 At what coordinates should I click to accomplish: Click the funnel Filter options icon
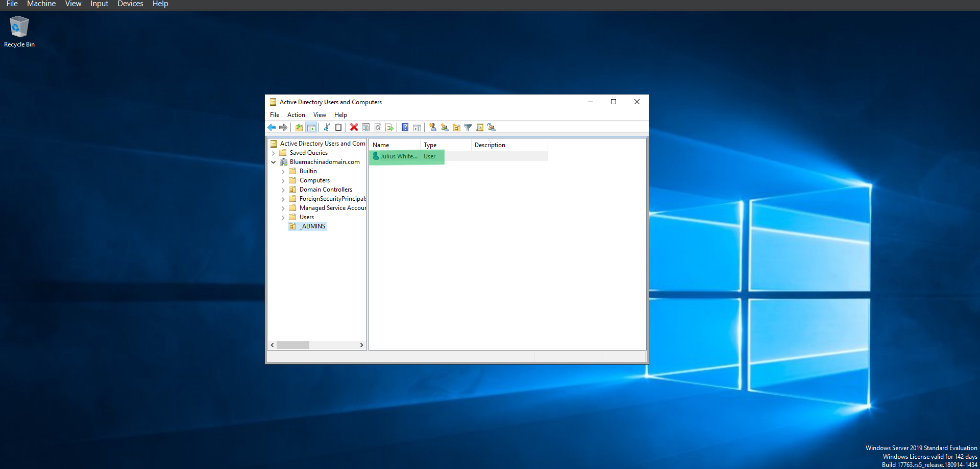468,127
